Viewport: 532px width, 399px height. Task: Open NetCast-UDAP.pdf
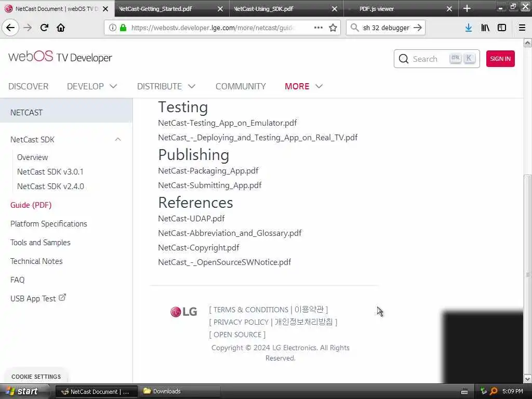[x=191, y=219]
